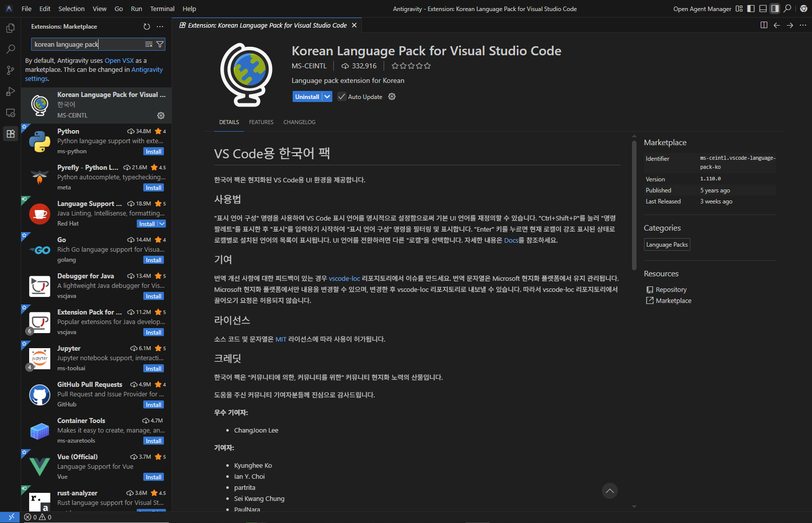Viewport: 812px width, 523px height.
Task: Select the Container Tools list item
Action: click(96, 431)
